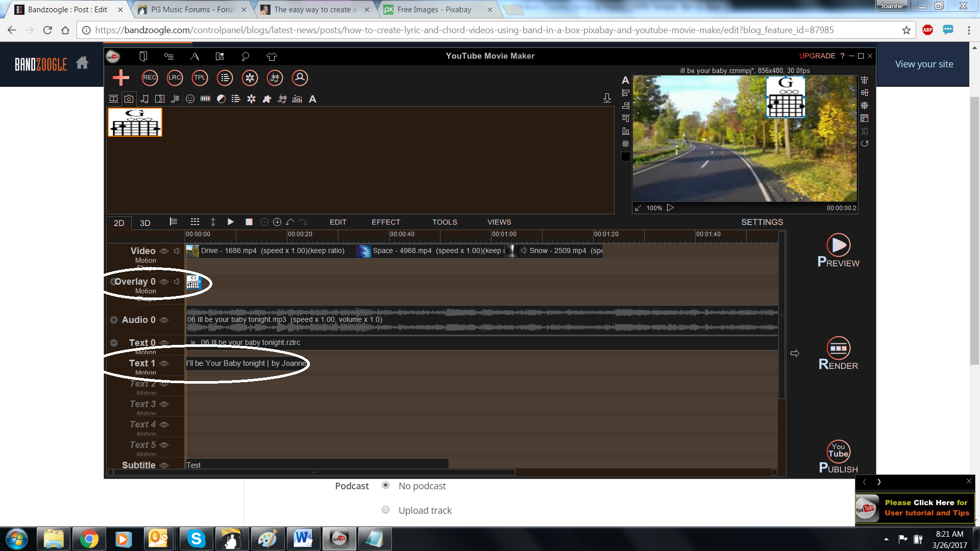Viewport: 980px width, 551px height.
Task: Click the timeline horizontal scrollbar
Action: tap(314, 472)
